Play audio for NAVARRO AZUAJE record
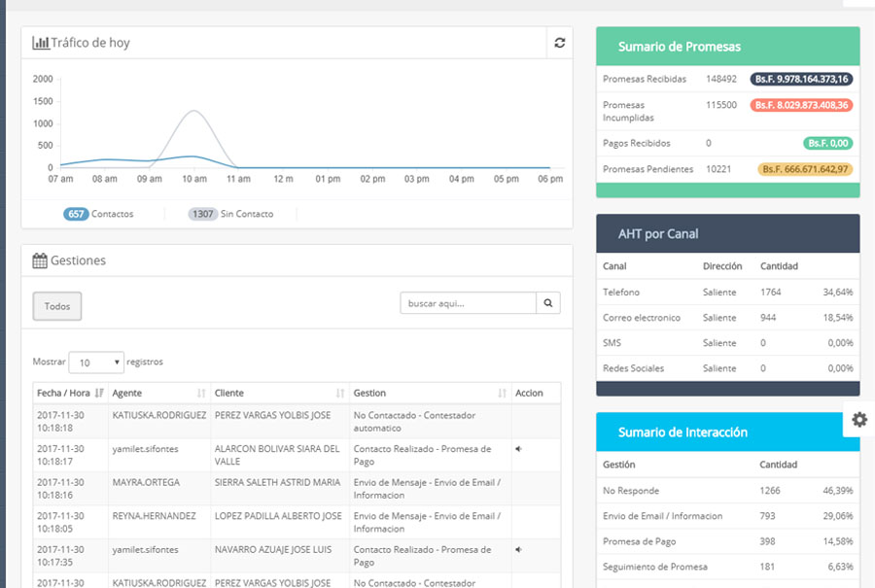The image size is (875, 588). (518, 549)
